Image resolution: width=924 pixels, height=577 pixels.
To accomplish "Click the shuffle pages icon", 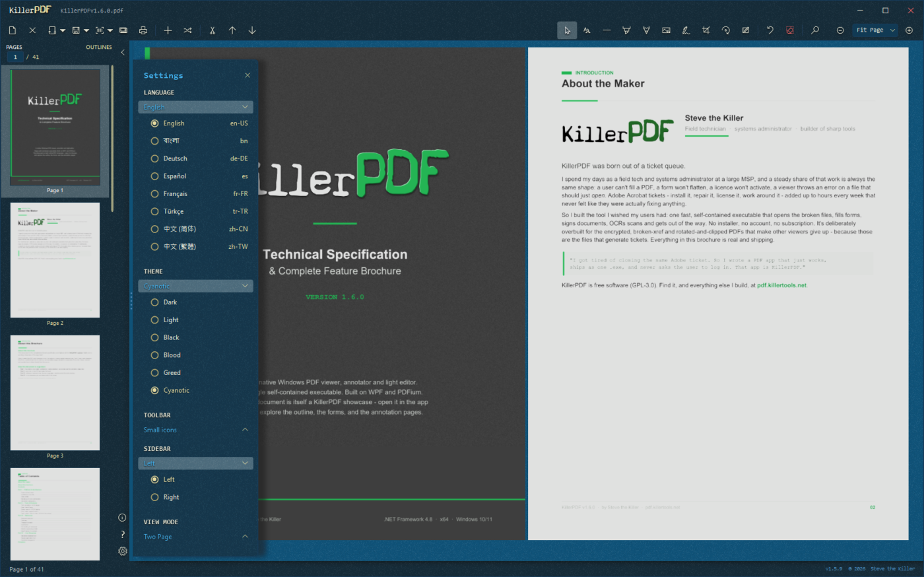I will point(187,30).
